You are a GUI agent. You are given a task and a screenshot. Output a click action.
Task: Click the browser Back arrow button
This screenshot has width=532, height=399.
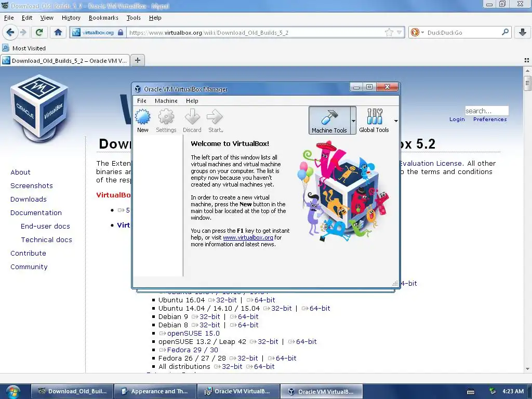tap(10, 32)
